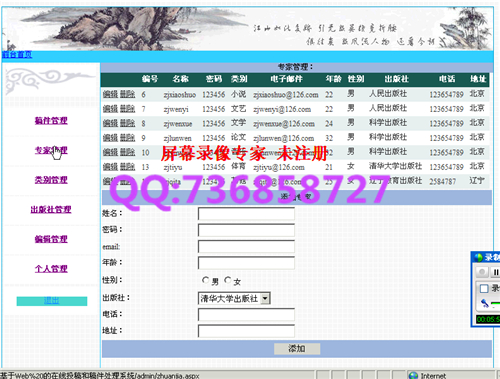Click email cell zjxiaoshuo@126.com
Screen dimensions: 500x379
coord(286,95)
